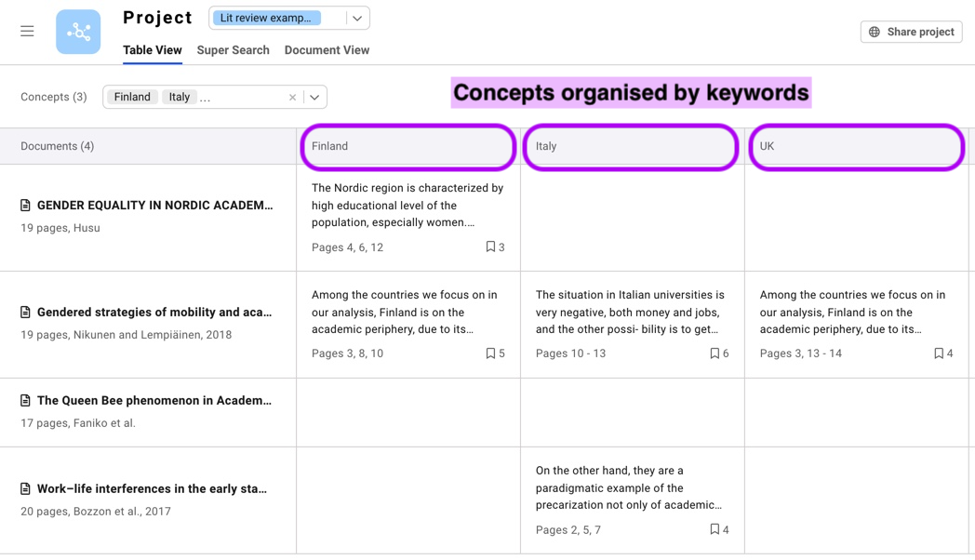
Task: Click bookmark icon in Work–life interferences row
Action: (x=715, y=530)
